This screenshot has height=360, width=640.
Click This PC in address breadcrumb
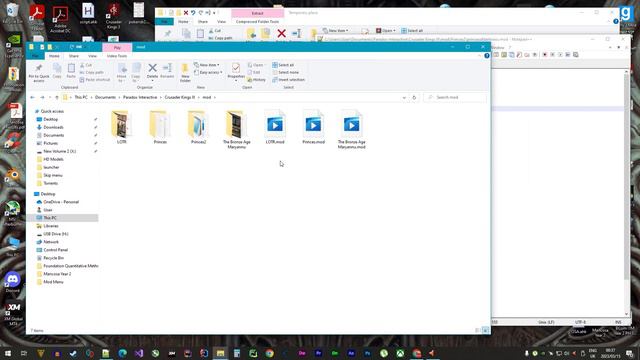coord(81,98)
